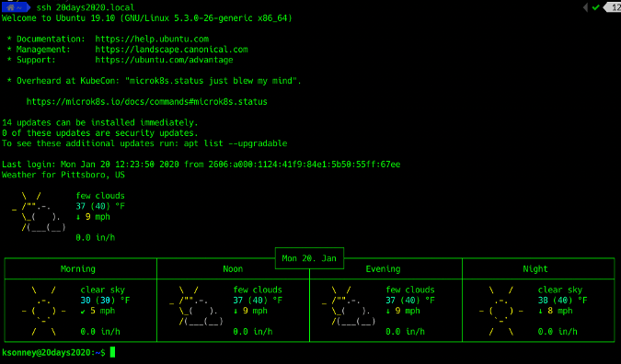Click the Morning column header
Image resolution: width=621 pixels, height=364 pixels.
pos(78,269)
